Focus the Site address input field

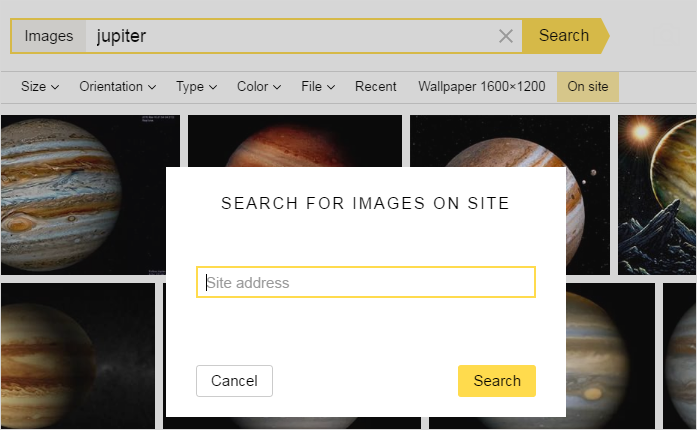[x=366, y=282]
